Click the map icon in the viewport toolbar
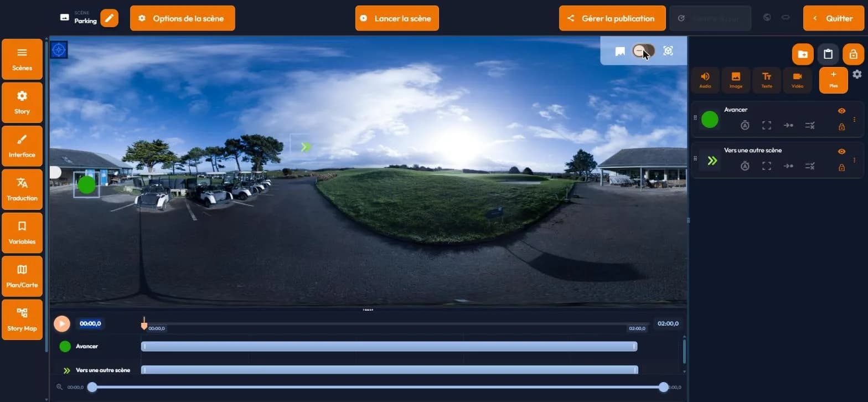The image size is (868, 402). click(620, 51)
